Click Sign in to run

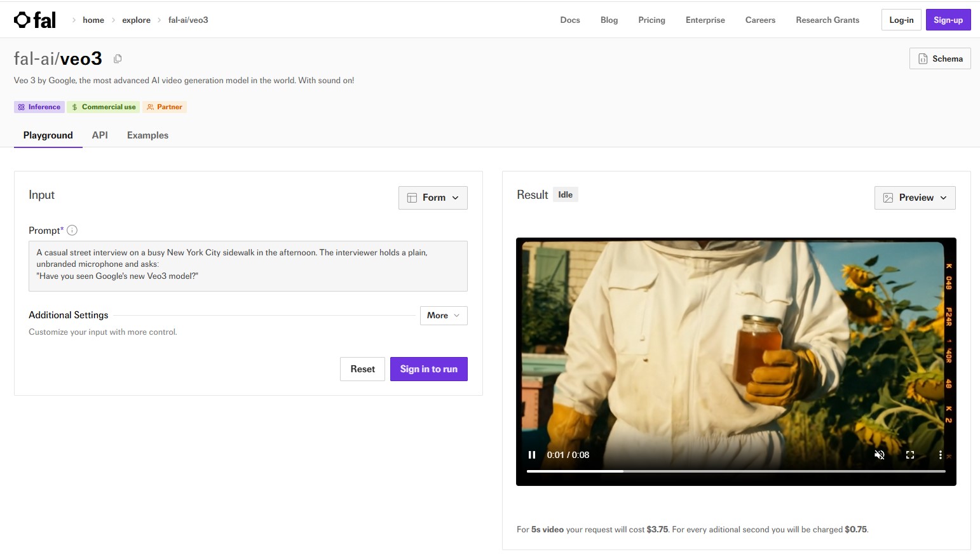click(429, 369)
